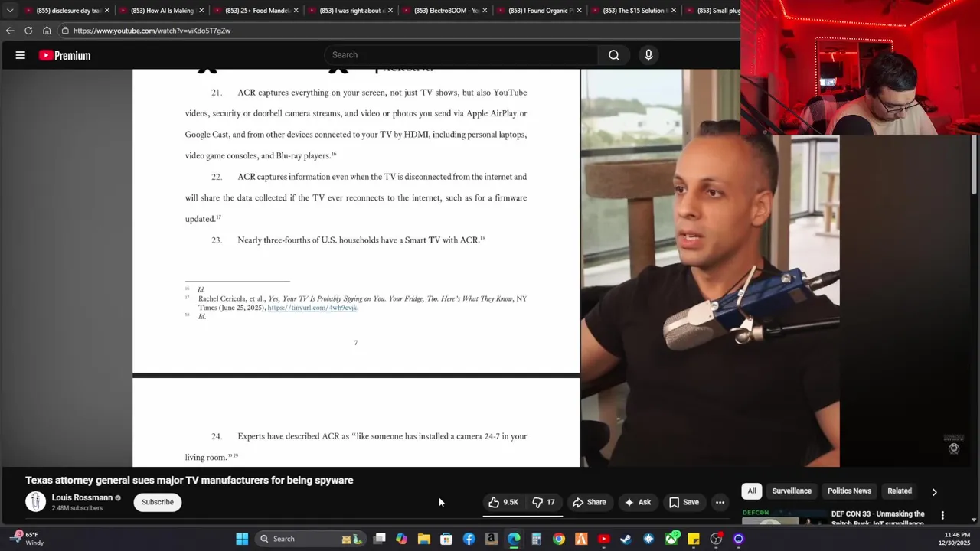Go back with browser back arrow
The height and width of the screenshot is (551, 980).
coord(9,31)
